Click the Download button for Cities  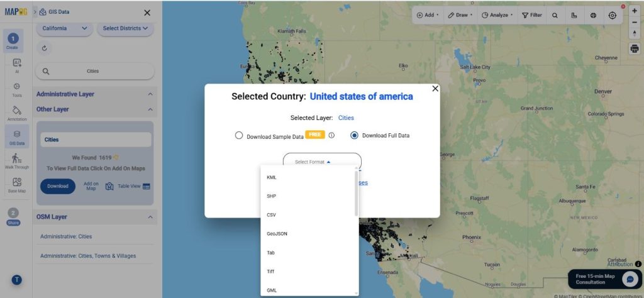[x=58, y=186]
